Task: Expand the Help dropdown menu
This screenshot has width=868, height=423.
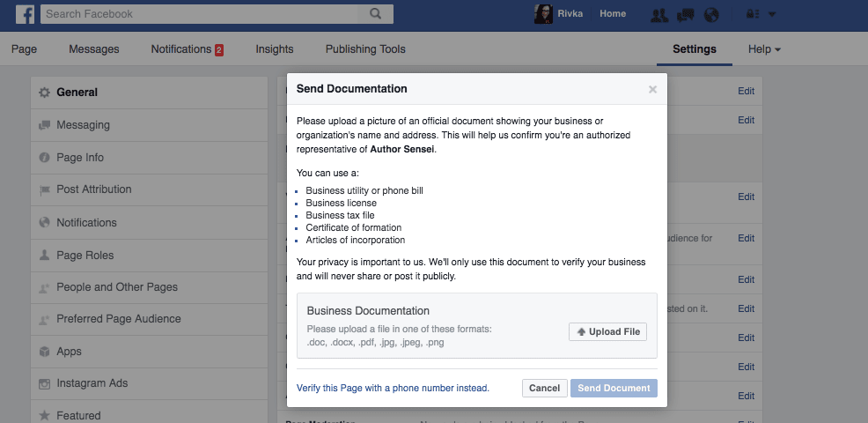Action: pyautogui.click(x=764, y=49)
